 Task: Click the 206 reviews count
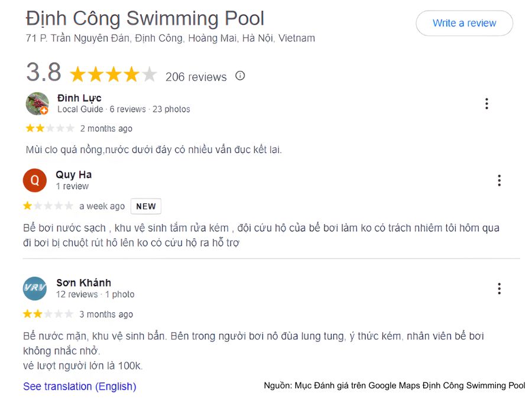point(196,77)
